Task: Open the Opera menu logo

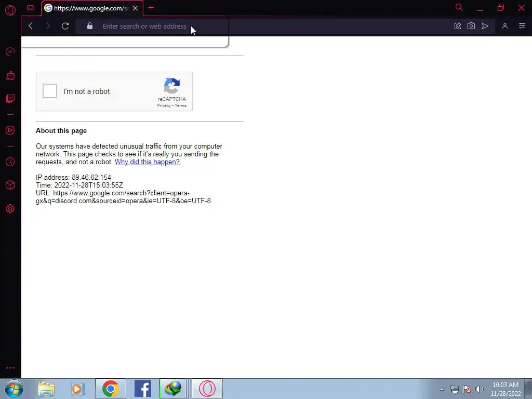Action: [x=10, y=10]
